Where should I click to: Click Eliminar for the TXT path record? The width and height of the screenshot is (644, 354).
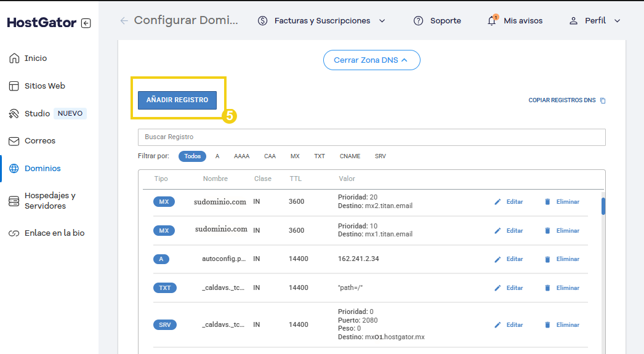(568, 288)
